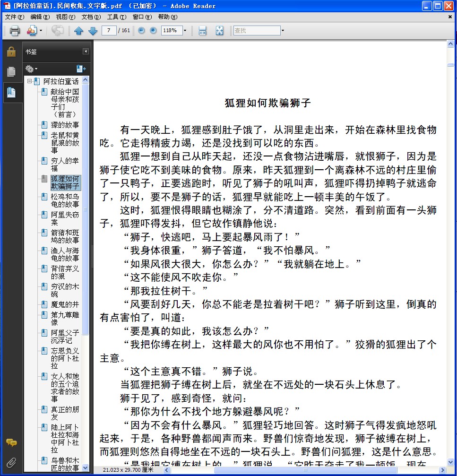Screen dimensions: 457x476
Task: Click the horizontal scrollbar thumb
Action: pos(305,470)
